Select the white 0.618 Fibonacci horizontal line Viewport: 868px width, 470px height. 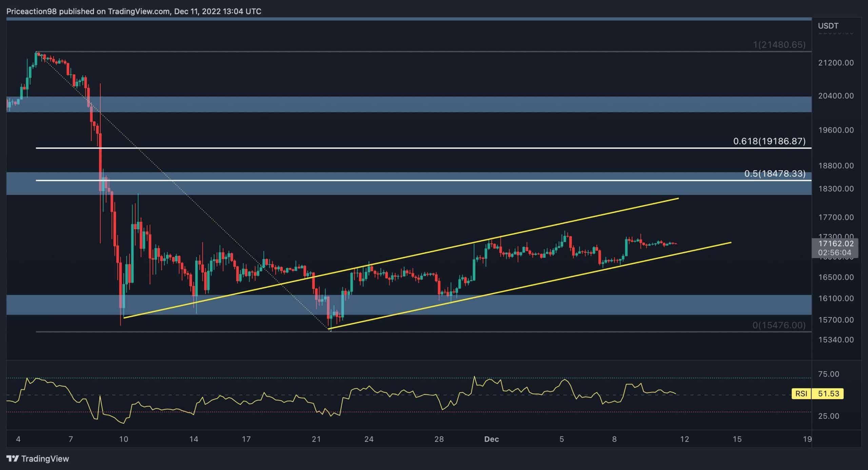coord(407,148)
